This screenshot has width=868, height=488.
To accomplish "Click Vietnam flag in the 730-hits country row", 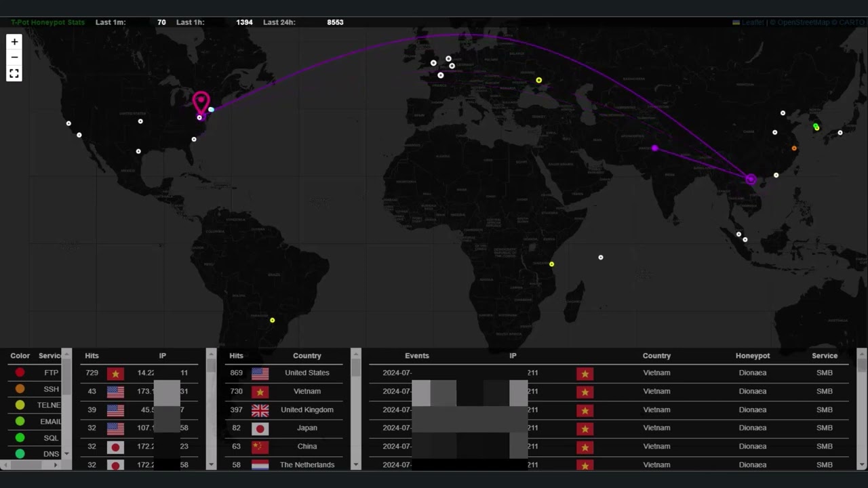I will coord(260,392).
